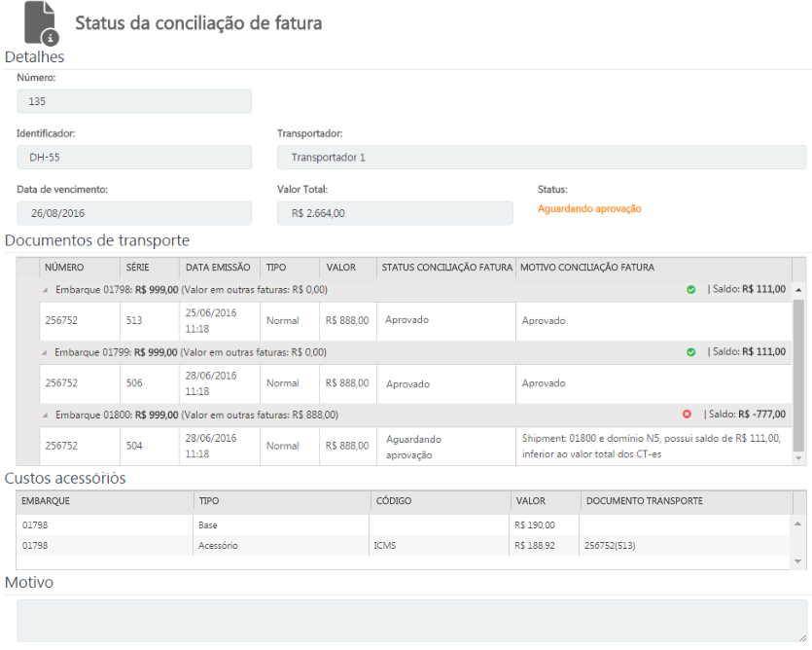
Task: Click green approved check icon for Embarque 01799
Action: click(x=691, y=351)
